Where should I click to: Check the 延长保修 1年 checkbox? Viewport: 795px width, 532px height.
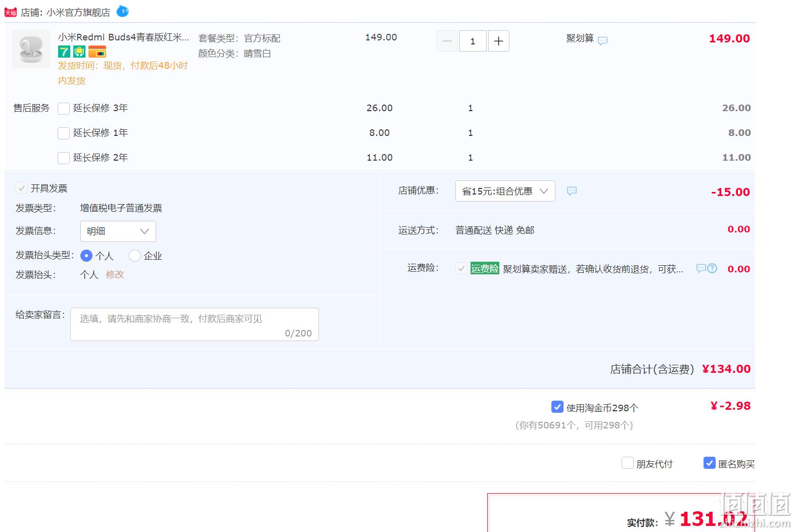[64, 133]
